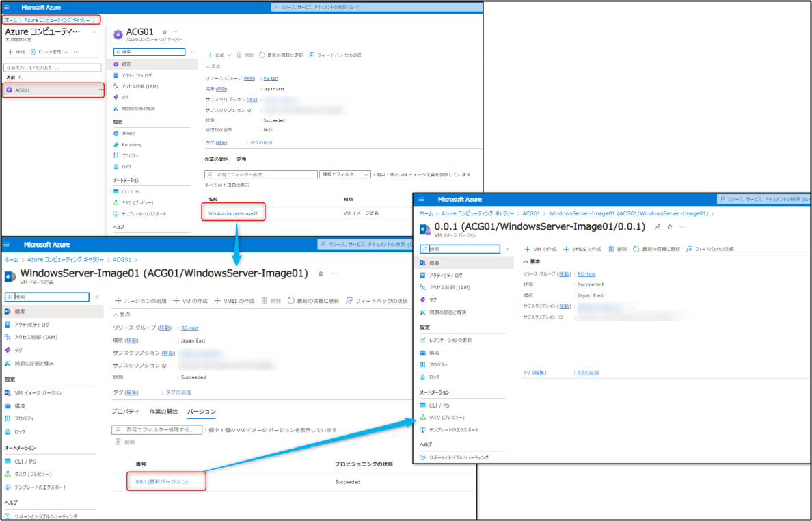
Task: Open テンプレートのエクスポート in the ACG01 gallery menu
Action: tap(144, 214)
